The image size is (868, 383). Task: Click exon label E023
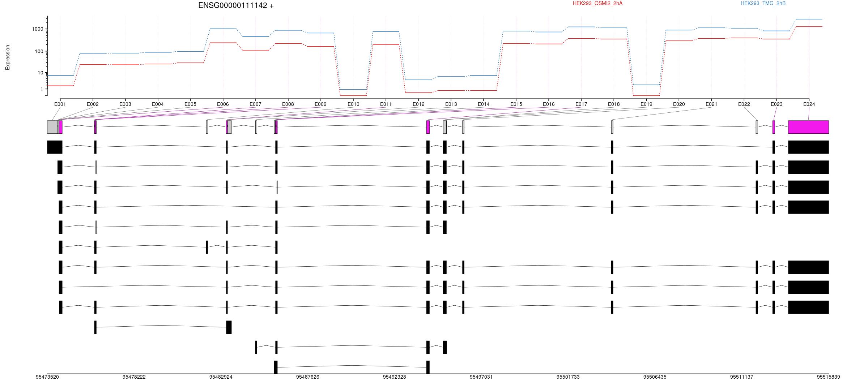(x=776, y=104)
